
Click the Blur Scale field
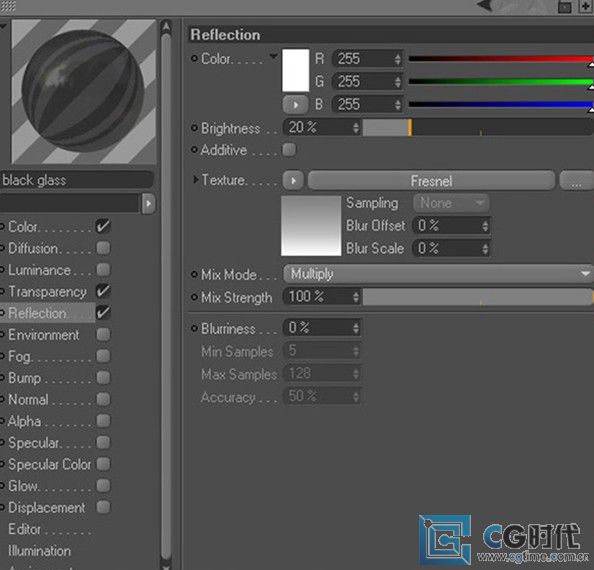pyautogui.click(x=452, y=249)
